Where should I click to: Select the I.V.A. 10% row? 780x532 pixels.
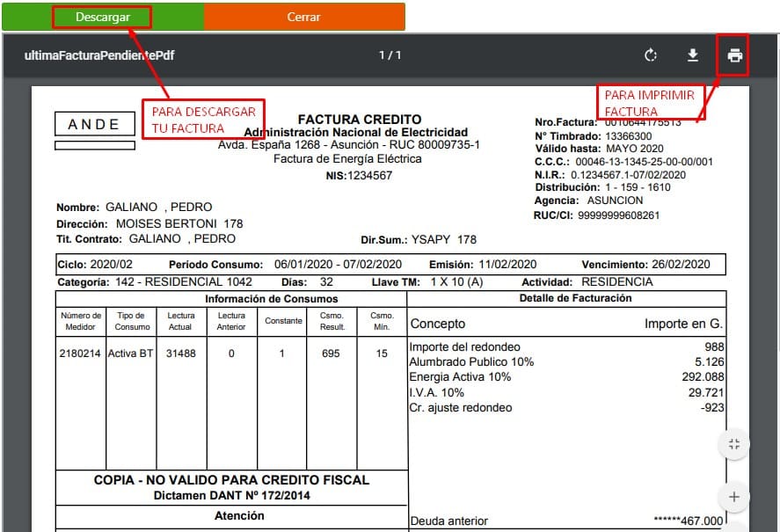click(566, 393)
